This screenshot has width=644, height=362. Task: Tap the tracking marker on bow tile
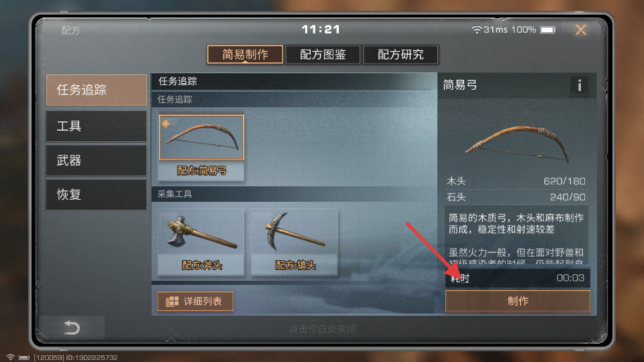166,123
